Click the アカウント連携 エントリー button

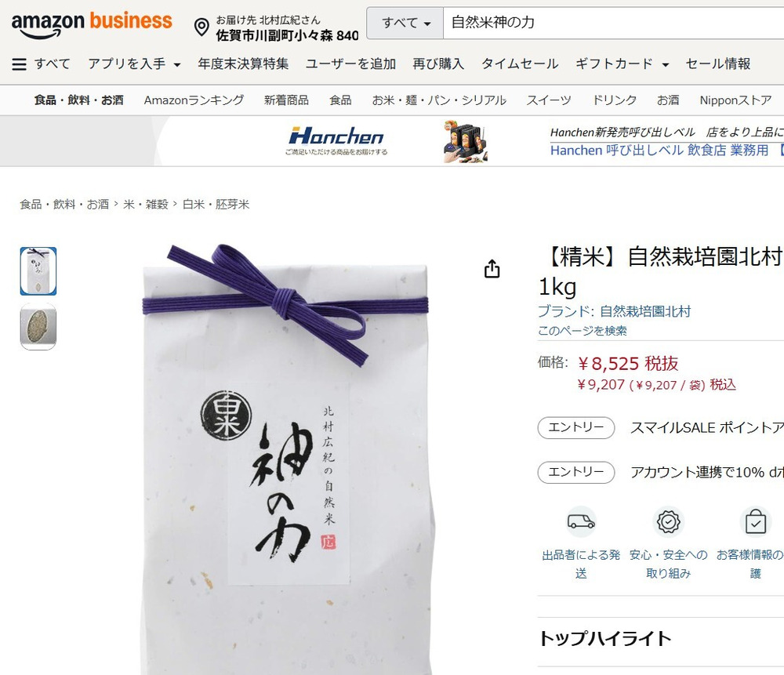click(x=576, y=472)
